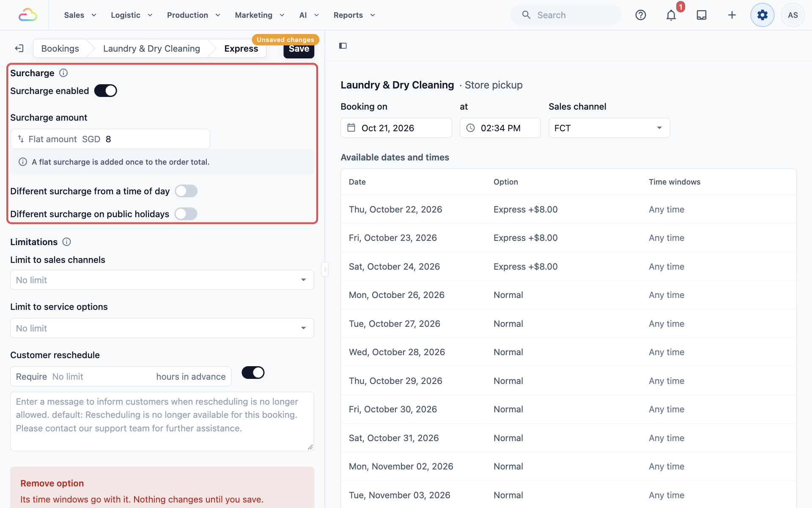Click the Require hours in advance field
The height and width of the screenshot is (508, 812).
[x=121, y=376]
